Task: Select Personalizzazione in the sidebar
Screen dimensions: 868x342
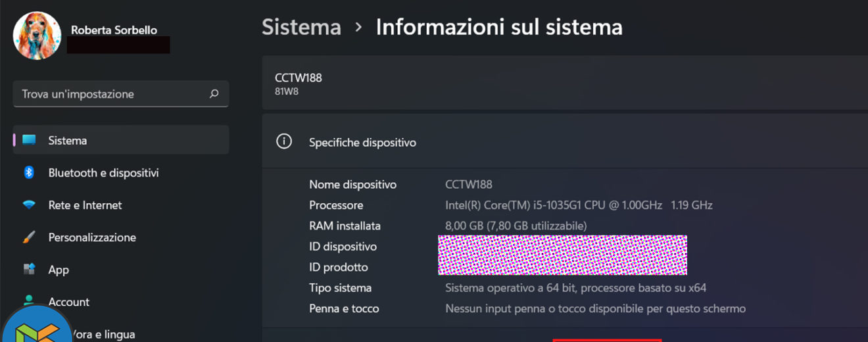Action: (x=92, y=237)
